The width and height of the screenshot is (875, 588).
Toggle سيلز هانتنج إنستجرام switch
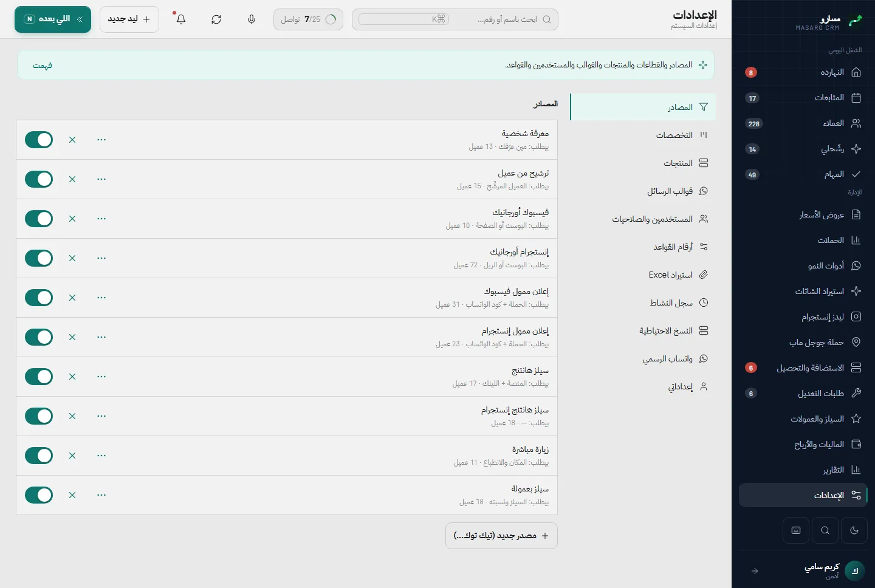tap(39, 416)
